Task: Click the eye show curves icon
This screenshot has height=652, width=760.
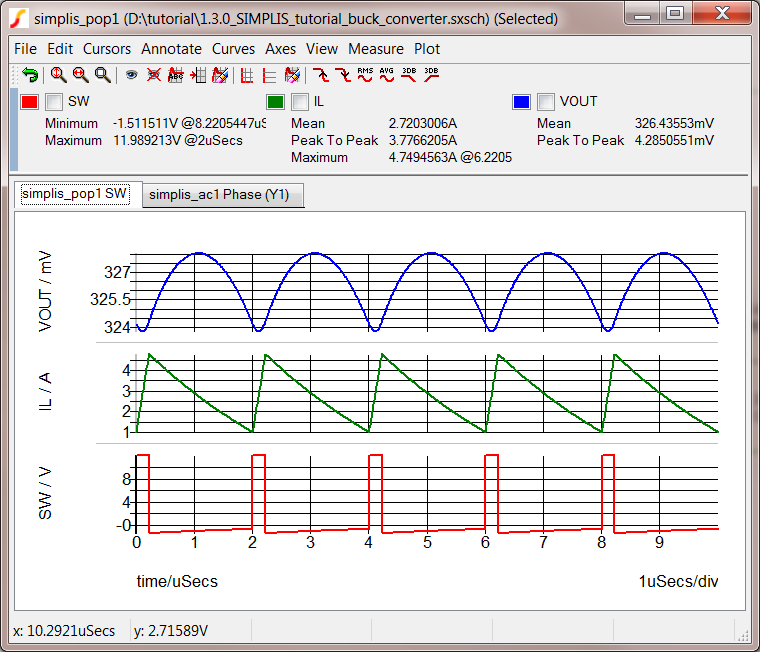Action: 131,75
